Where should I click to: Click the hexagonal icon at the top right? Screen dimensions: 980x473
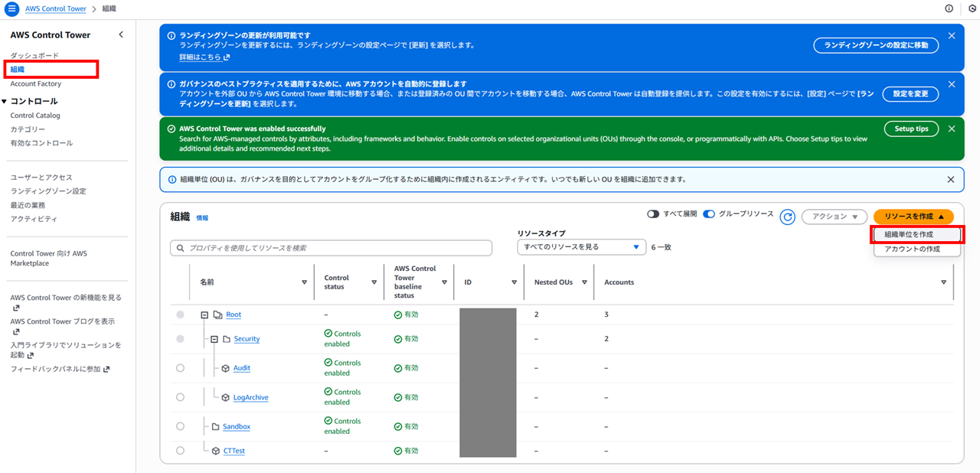click(972, 8)
